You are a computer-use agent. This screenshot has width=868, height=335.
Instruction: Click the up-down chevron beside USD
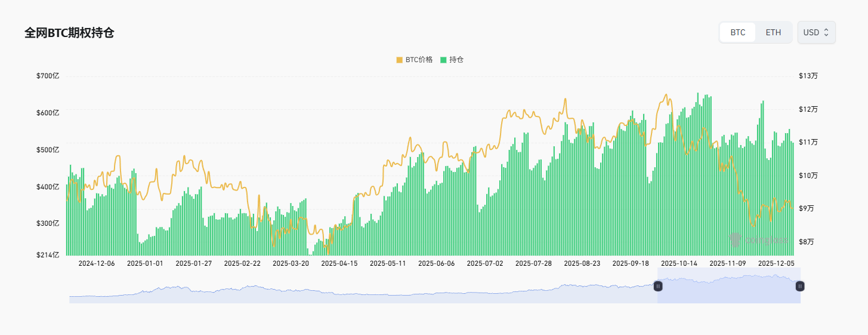826,32
